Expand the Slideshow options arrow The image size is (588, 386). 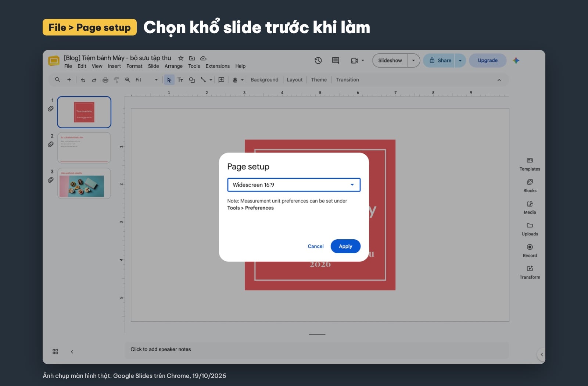tap(413, 60)
